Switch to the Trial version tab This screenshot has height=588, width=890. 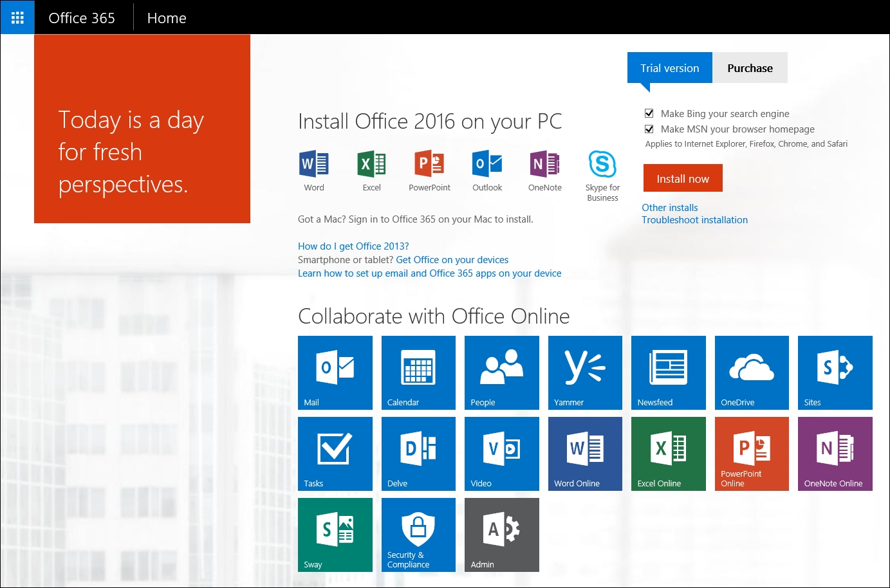(670, 68)
